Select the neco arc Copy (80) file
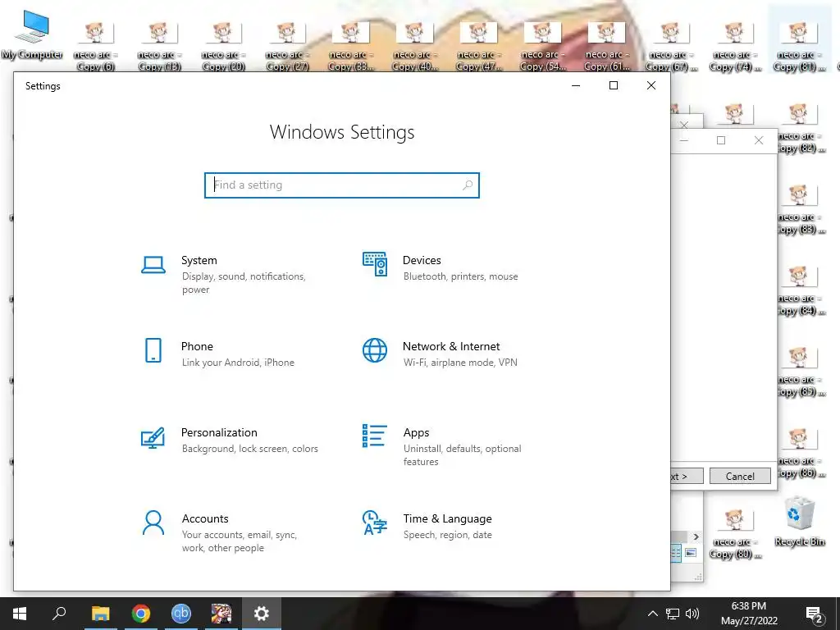 (x=734, y=534)
